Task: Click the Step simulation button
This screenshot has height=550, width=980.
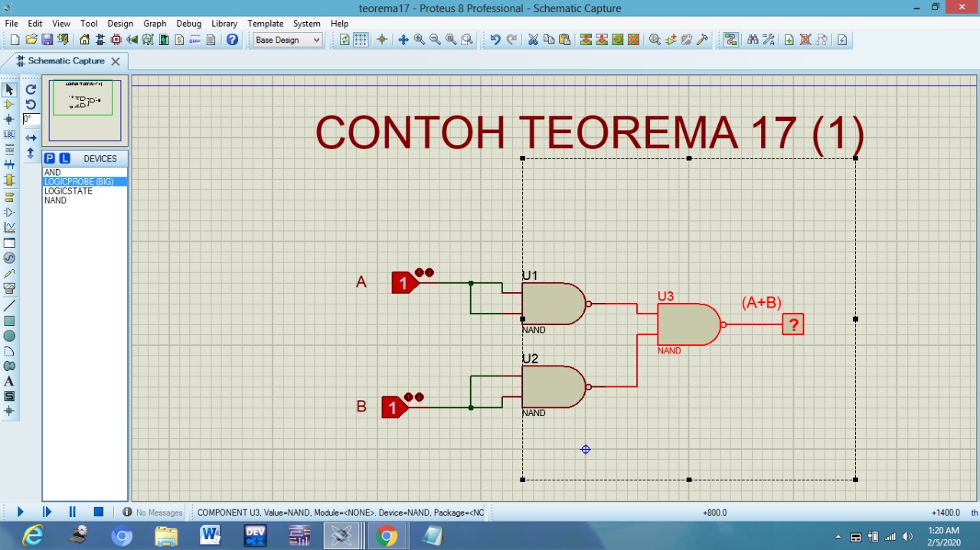Action: pos(47,512)
